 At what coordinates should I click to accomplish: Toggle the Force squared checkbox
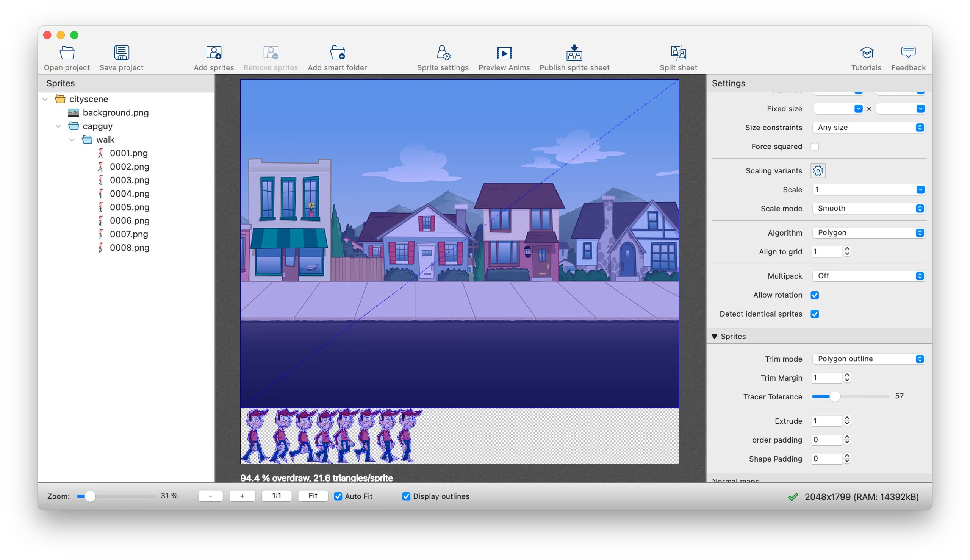pyautogui.click(x=815, y=147)
